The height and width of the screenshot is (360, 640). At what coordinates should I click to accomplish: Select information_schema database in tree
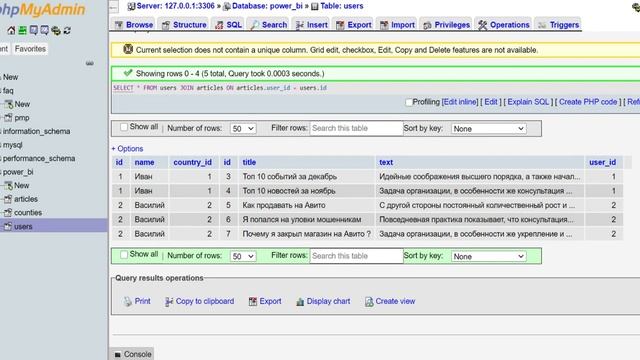[36, 131]
